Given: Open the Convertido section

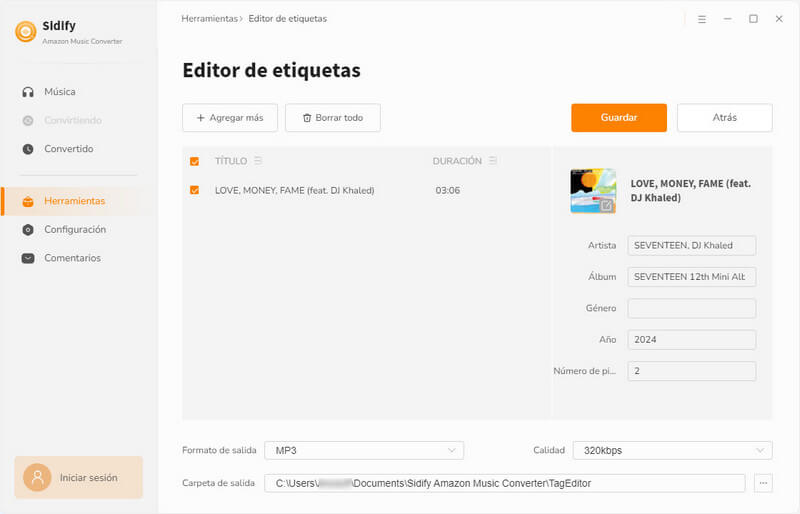Looking at the screenshot, I should (58, 149).
